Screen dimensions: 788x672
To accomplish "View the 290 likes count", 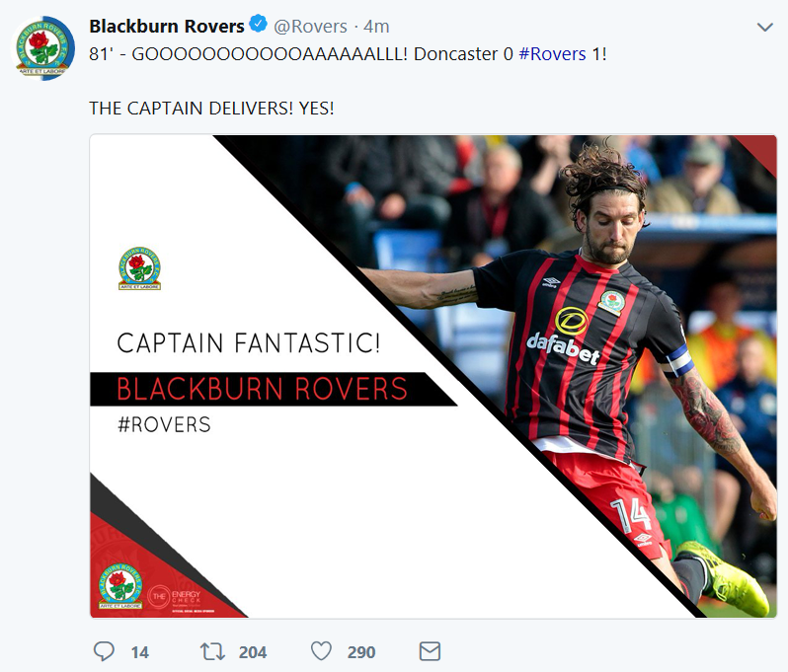I will click(360, 652).
